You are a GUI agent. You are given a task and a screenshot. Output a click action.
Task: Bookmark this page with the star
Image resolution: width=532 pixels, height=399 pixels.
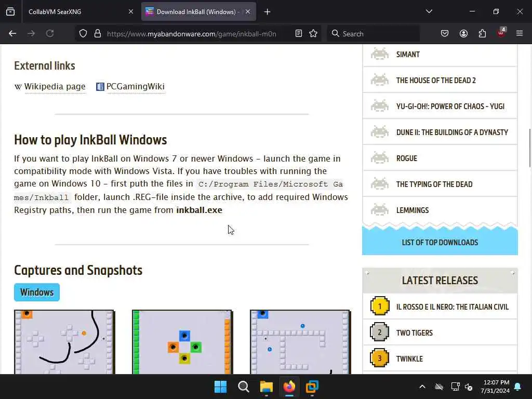pyautogui.click(x=313, y=33)
